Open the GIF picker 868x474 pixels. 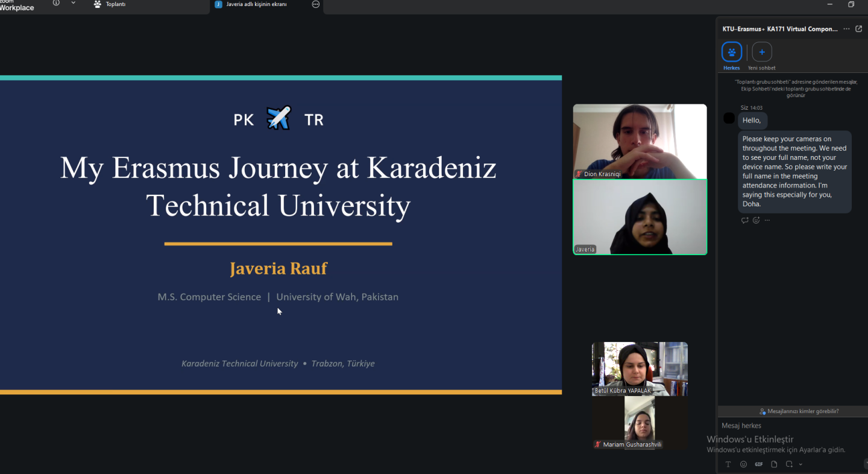coord(758,464)
